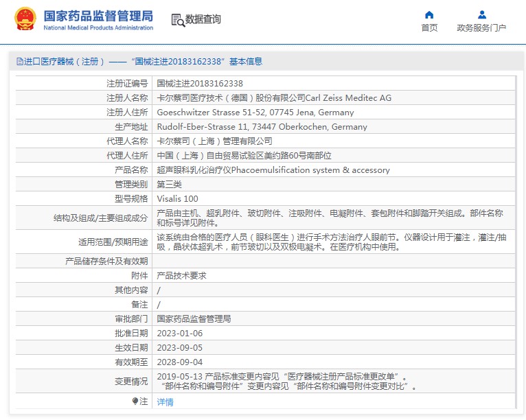Click the 有效期至 row label
Screen dimensions: 526x420
click(131, 362)
